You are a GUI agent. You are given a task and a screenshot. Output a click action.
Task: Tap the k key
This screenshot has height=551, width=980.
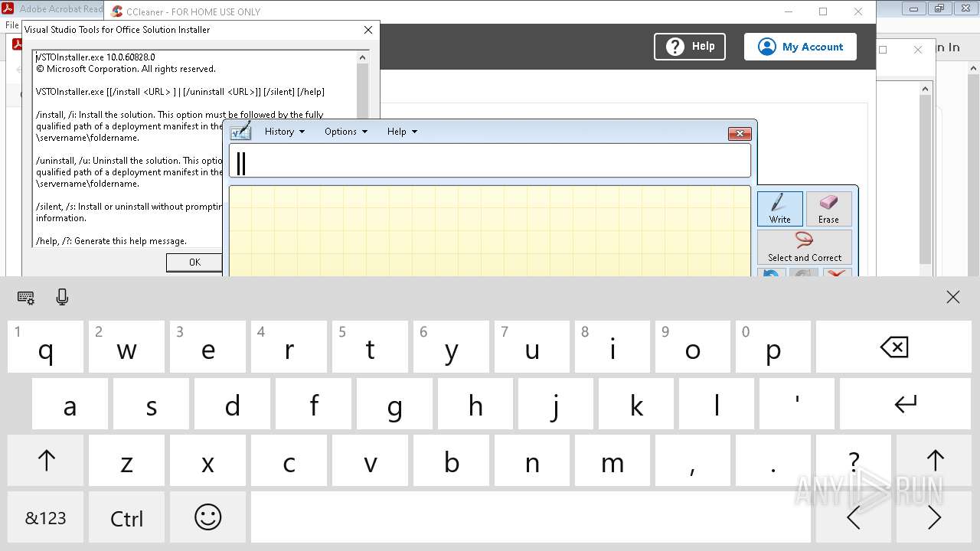tap(636, 403)
